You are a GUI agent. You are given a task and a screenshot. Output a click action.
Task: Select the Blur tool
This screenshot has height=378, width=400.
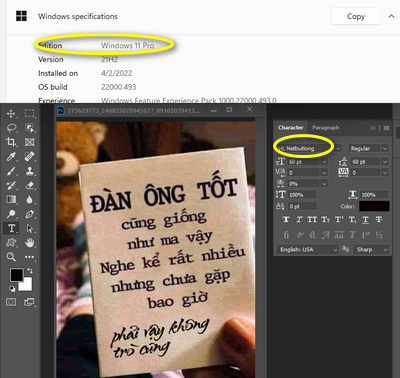[29, 200]
